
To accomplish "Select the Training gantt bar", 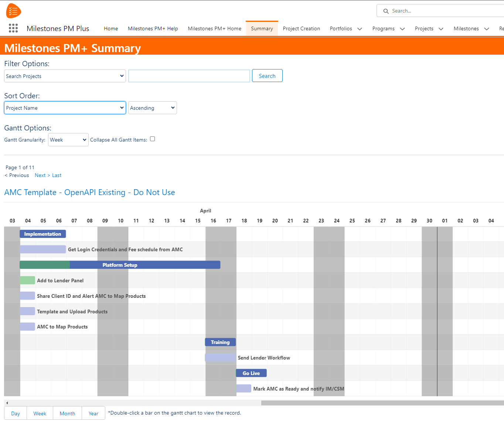I will point(220,342).
